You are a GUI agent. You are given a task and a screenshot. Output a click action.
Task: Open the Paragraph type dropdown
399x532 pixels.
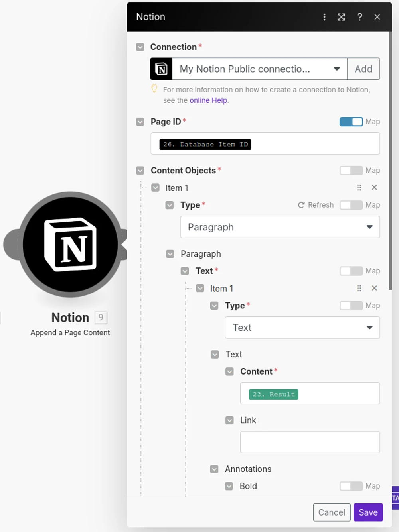[x=280, y=227]
